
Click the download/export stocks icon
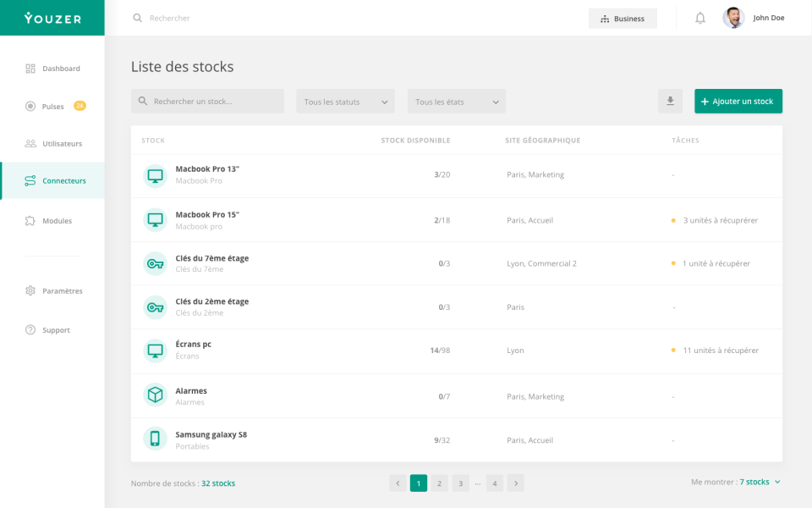point(670,101)
